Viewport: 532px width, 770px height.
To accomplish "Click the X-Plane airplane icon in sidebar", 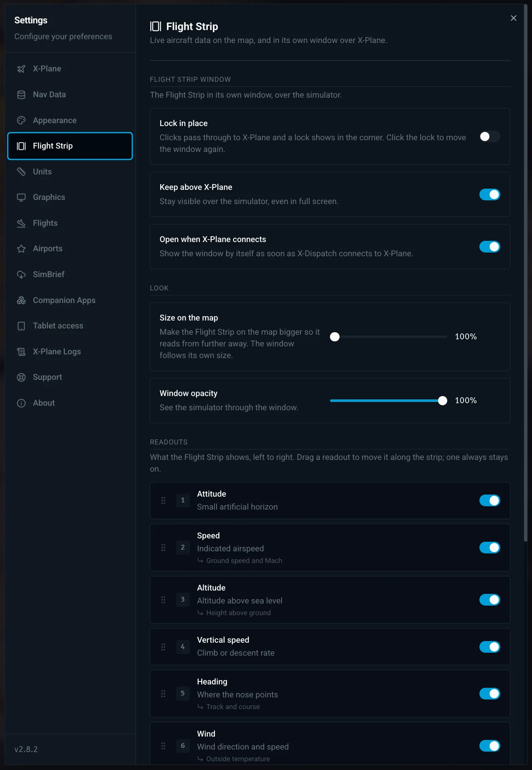I will point(21,69).
